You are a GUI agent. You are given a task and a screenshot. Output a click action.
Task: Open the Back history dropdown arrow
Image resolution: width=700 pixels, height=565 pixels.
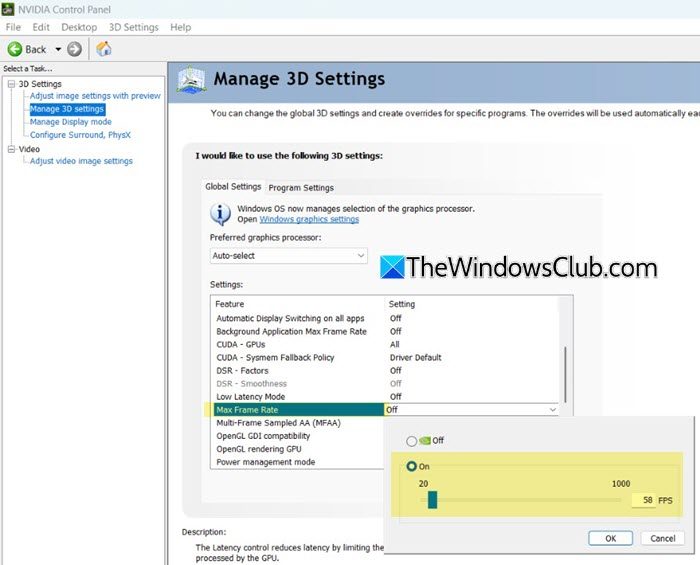(58, 49)
